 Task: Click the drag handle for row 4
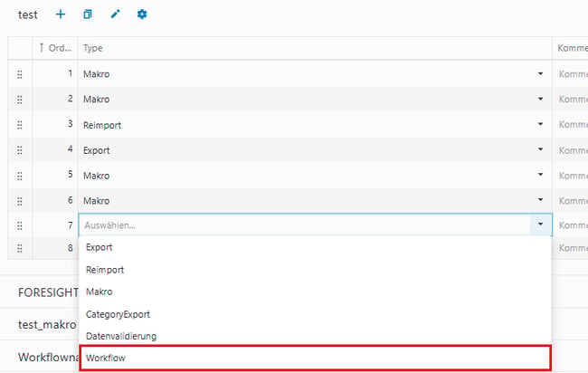[20, 150]
